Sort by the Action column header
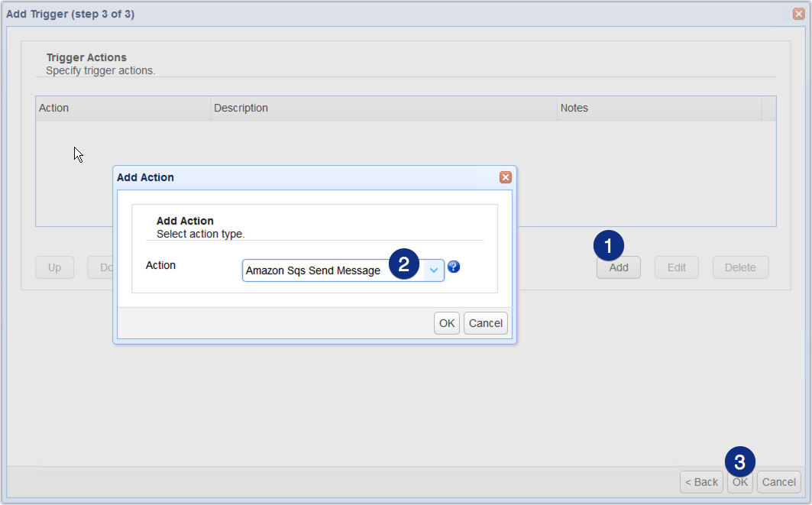 [122, 108]
